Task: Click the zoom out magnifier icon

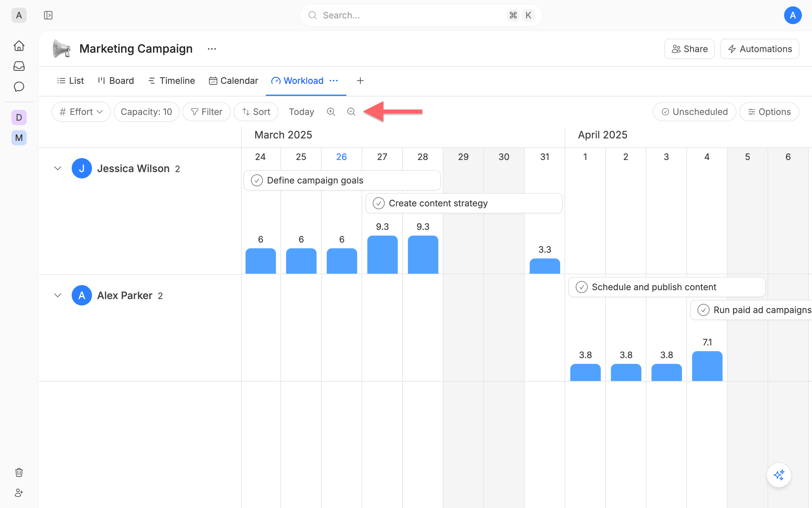Action: tap(351, 111)
